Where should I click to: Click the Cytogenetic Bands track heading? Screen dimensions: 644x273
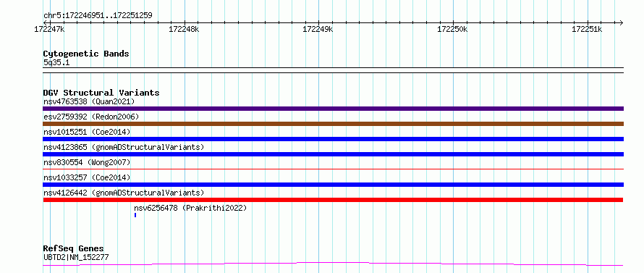pyautogui.click(x=86, y=54)
